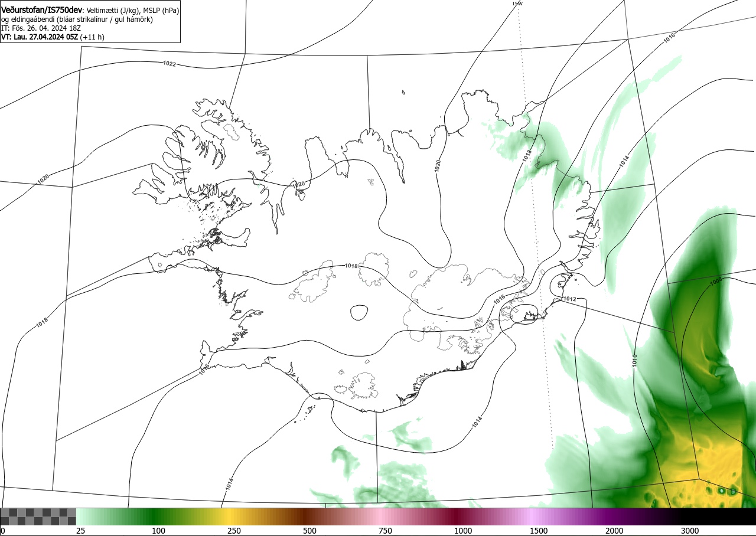This screenshot has width=756, height=536.
Task: Click the 1016 label on the isobar near the southeast coast
Action: click(499, 299)
